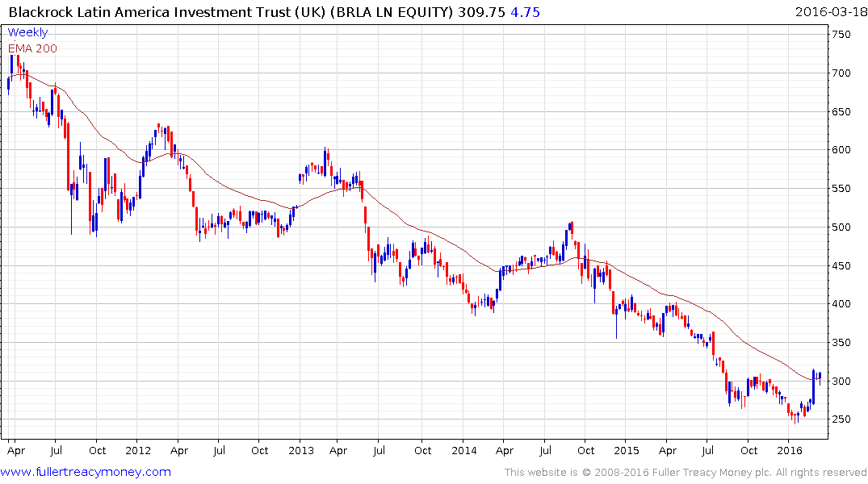Click the 600 price axis label

click(841, 150)
